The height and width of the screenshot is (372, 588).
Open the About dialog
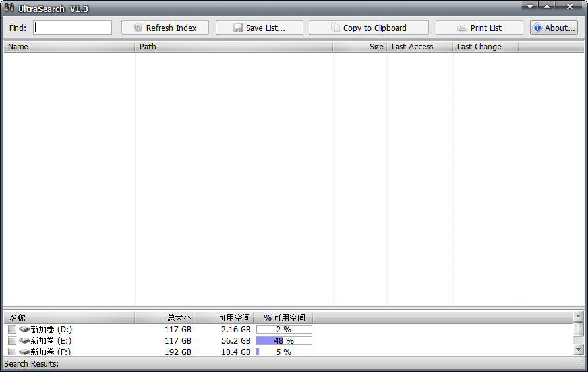[x=554, y=28]
